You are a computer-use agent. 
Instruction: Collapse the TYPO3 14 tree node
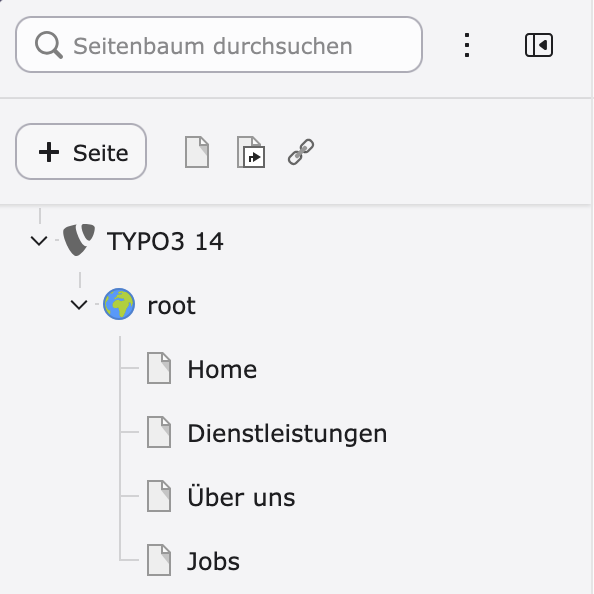coord(39,241)
